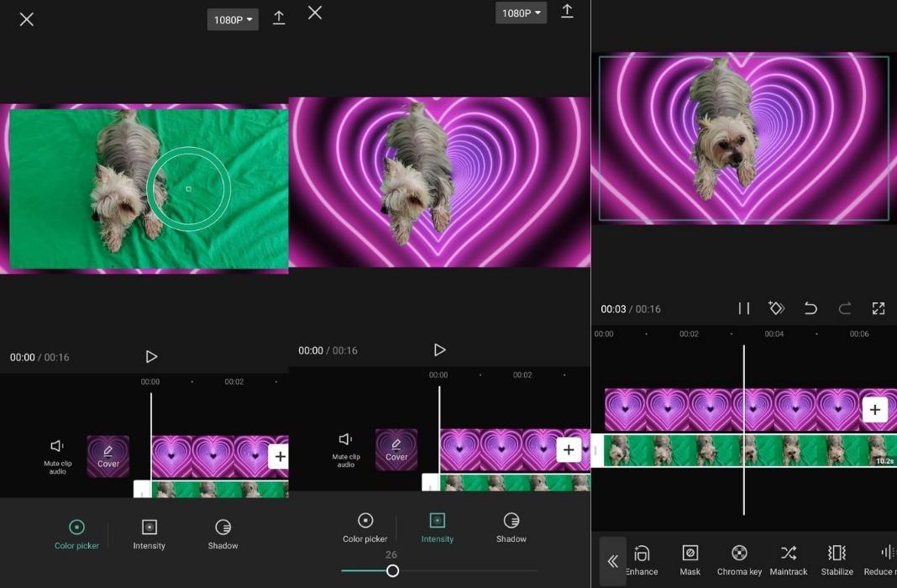
Task: Tap the plus to add a new clip
Action: pyautogui.click(x=874, y=409)
